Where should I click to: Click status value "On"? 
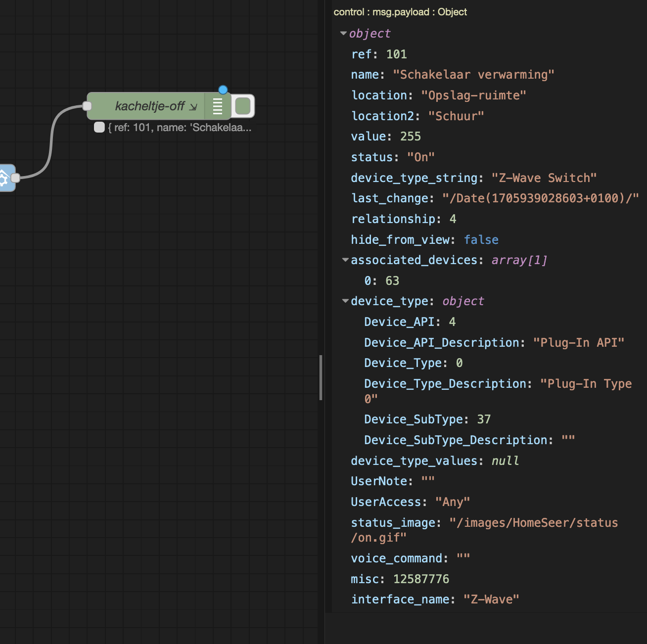(x=421, y=157)
